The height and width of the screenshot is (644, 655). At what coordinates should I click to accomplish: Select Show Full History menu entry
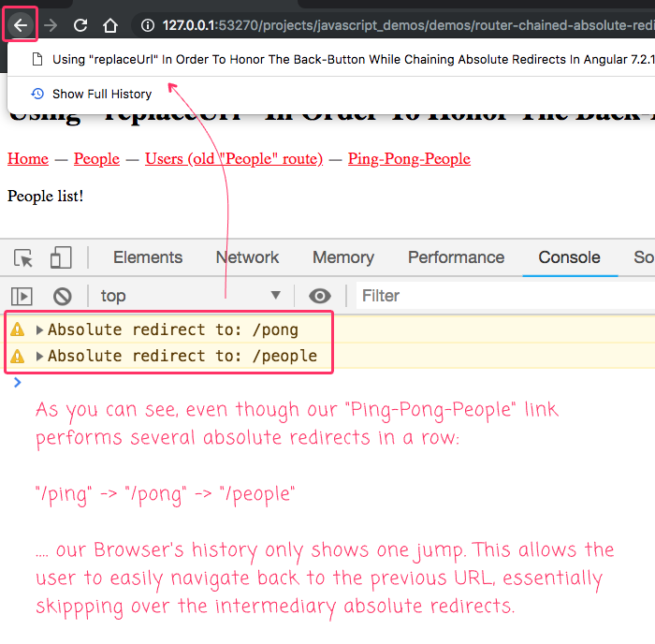[101, 94]
